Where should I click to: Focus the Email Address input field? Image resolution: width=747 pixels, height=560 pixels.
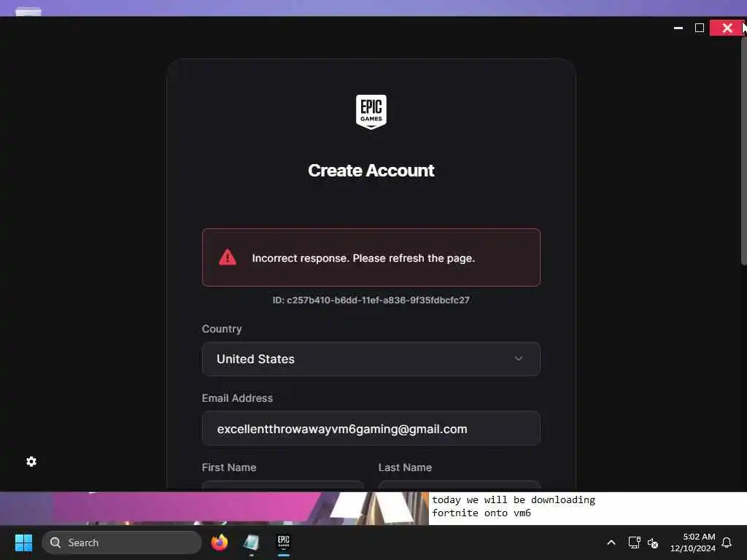(371, 429)
